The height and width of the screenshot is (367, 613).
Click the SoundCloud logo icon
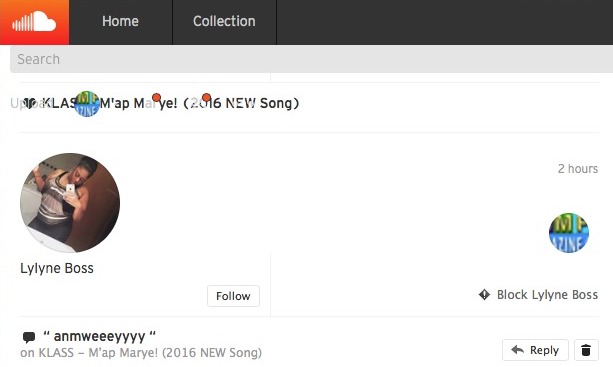[34, 22]
